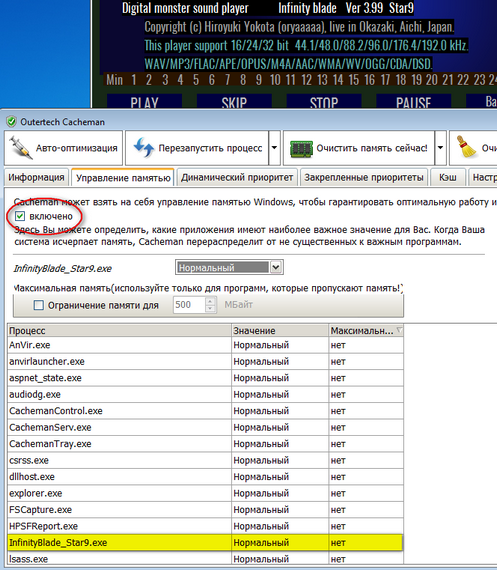Switch to the Информация tab
The height and width of the screenshot is (570, 497).
(36, 177)
